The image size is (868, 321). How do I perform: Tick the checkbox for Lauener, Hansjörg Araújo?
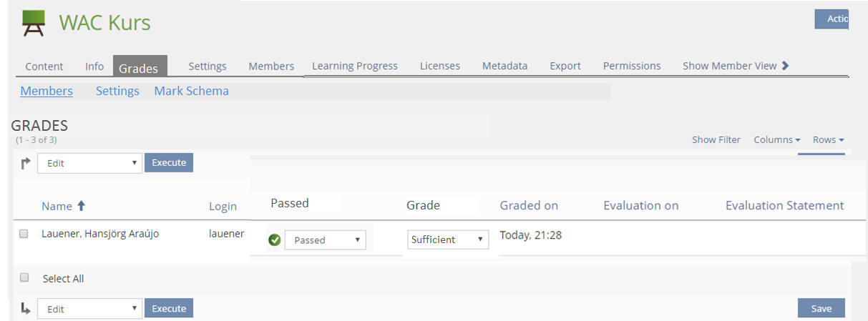(x=24, y=234)
